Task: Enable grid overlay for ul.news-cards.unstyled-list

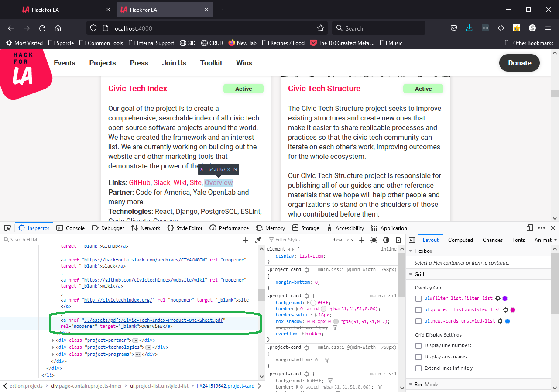Action: click(418, 321)
